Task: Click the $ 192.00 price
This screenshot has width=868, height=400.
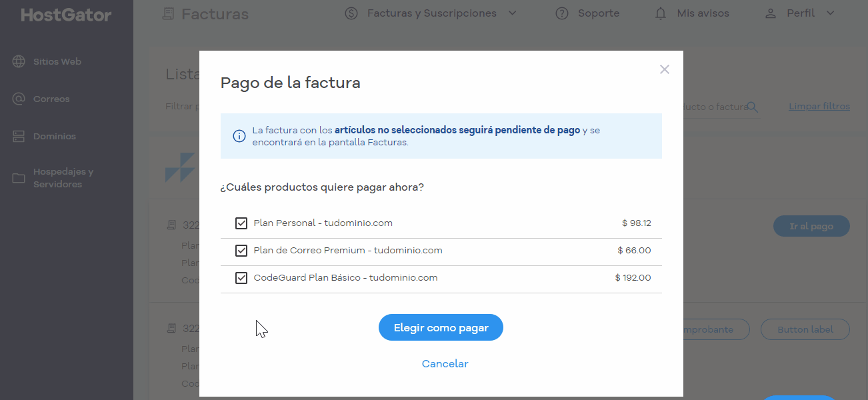Action: coord(633,278)
